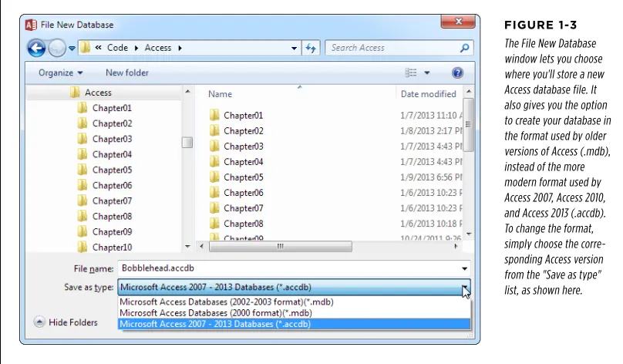Open the address bar history dropdown
This screenshot has width=623, height=364.
[294, 49]
